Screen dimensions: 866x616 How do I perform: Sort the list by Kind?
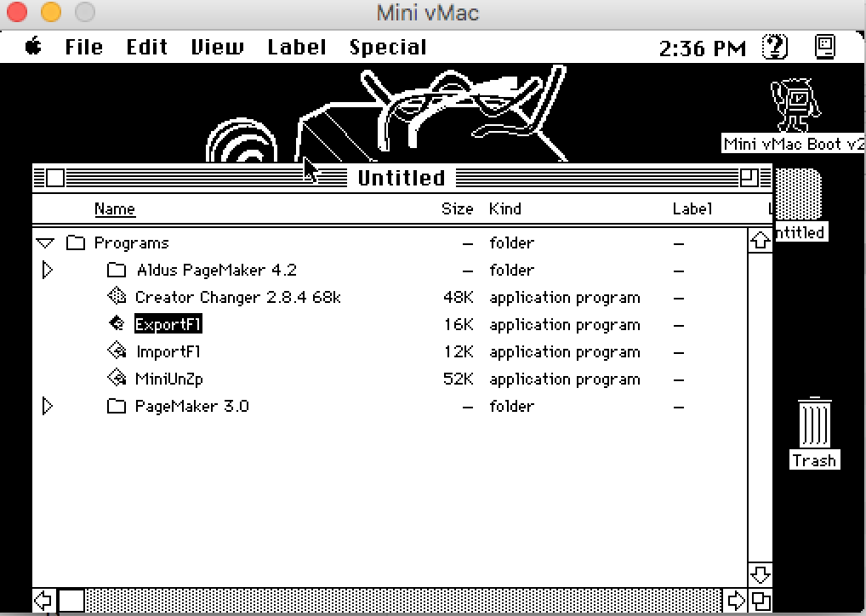504,208
